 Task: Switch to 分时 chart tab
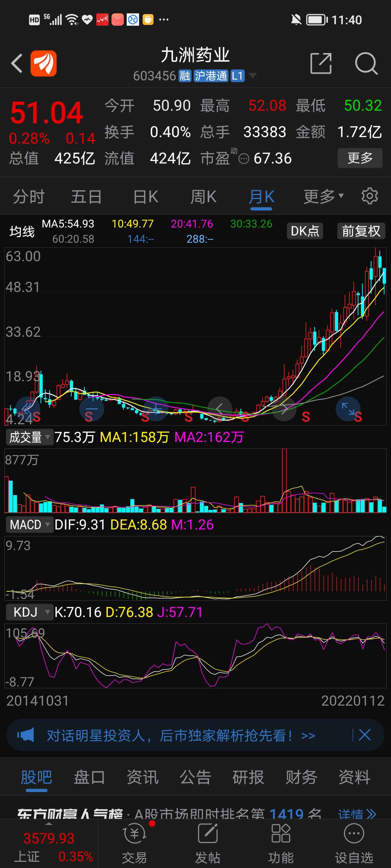tap(29, 197)
